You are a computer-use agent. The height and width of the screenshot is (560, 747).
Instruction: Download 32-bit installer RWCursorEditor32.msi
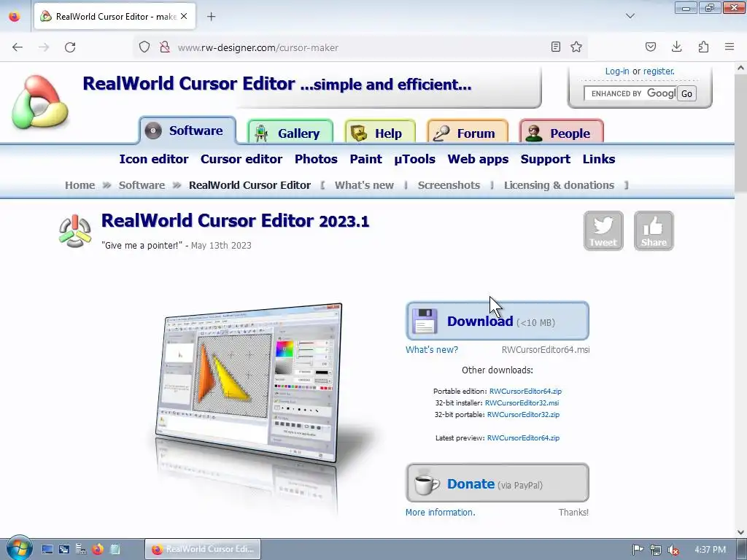522,402
